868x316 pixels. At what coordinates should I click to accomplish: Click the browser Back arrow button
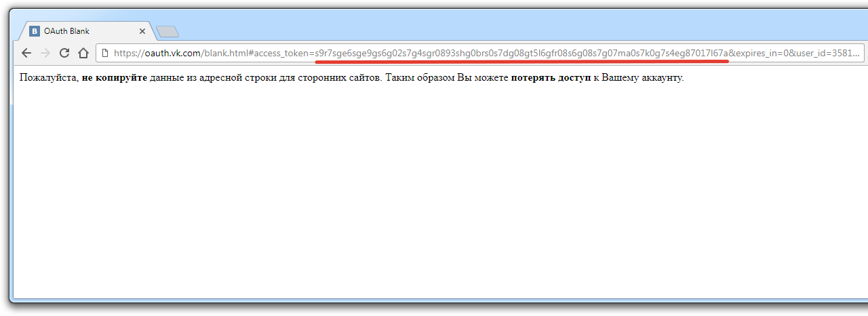(26, 53)
